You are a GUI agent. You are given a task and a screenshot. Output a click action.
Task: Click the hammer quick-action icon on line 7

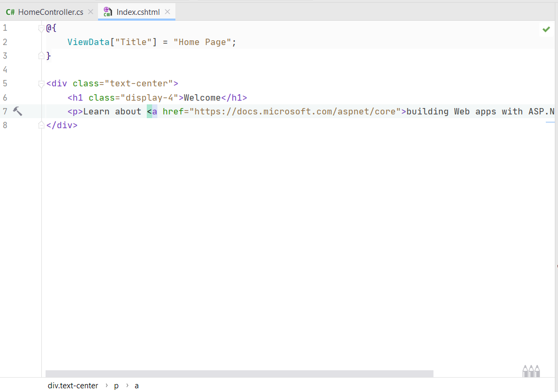(x=17, y=111)
